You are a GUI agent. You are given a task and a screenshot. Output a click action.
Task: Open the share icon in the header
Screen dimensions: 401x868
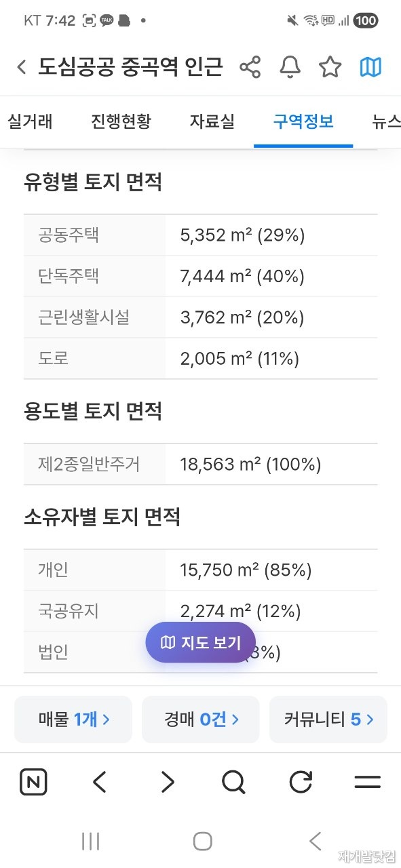click(x=250, y=67)
